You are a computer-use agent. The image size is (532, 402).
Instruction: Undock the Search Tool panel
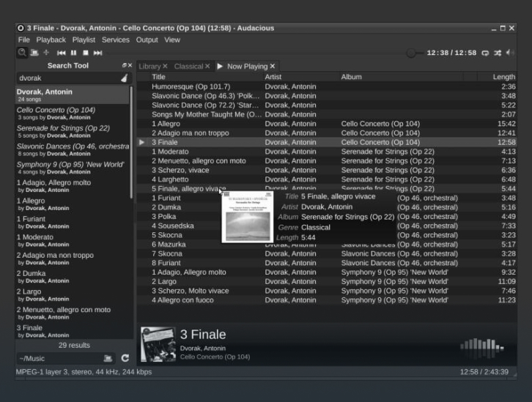124,65
